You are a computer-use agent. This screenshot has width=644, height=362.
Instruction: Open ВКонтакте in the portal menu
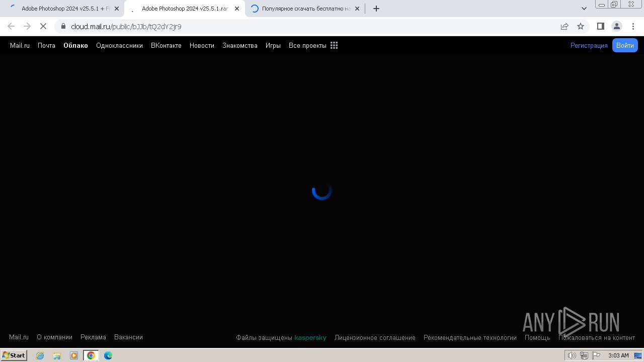pos(166,45)
